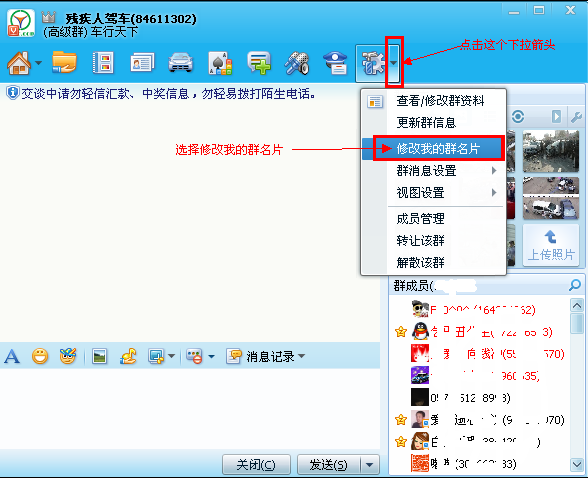Click the magic emoticon icon with crown
The height and width of the screenshot is (478, 588).
(x=68, y=356)
